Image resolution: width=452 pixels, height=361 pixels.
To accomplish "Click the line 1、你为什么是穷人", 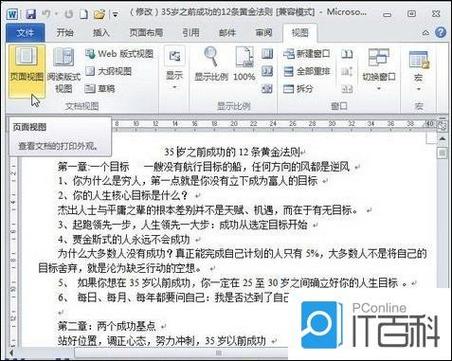I will [187, 181].
